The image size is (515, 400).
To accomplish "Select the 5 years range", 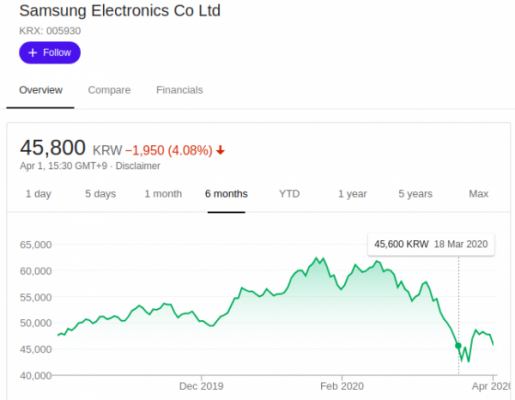I will 415,194.
